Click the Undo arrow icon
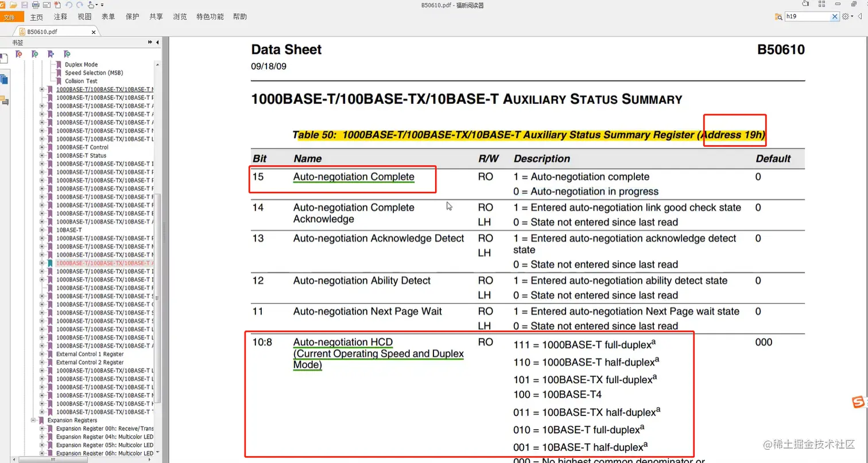Viewport: 868px width, 463px height. (69, 5)
